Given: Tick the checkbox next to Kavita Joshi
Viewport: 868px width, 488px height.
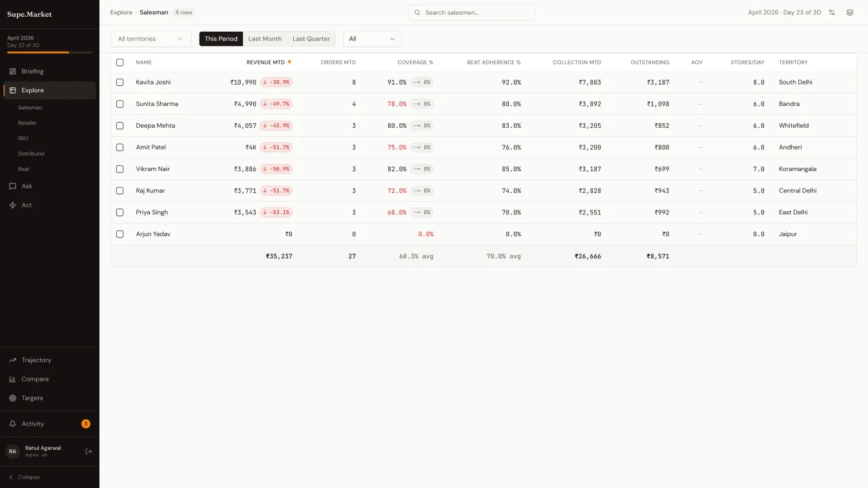Looking at the screenshot, I should point(119,82).
